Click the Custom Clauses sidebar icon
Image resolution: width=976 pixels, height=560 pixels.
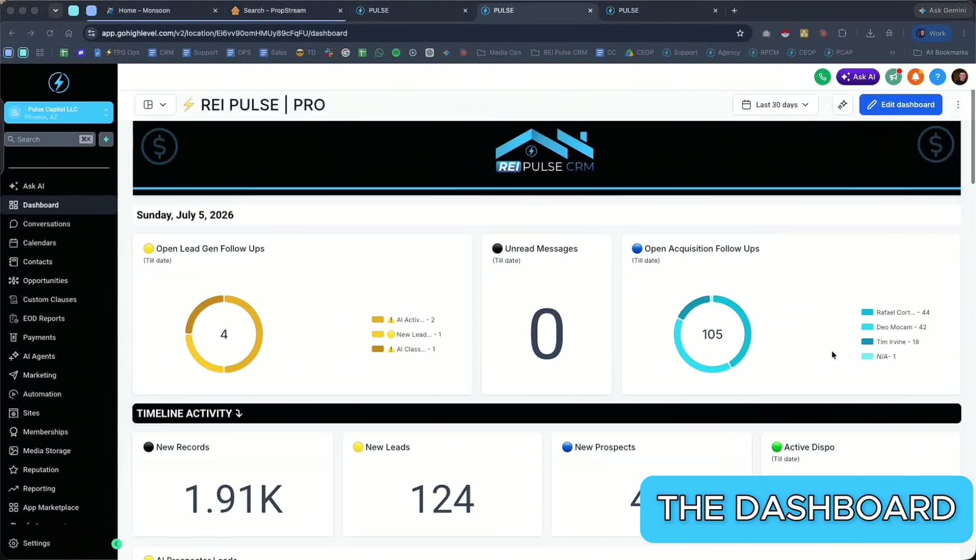[13, 300]
